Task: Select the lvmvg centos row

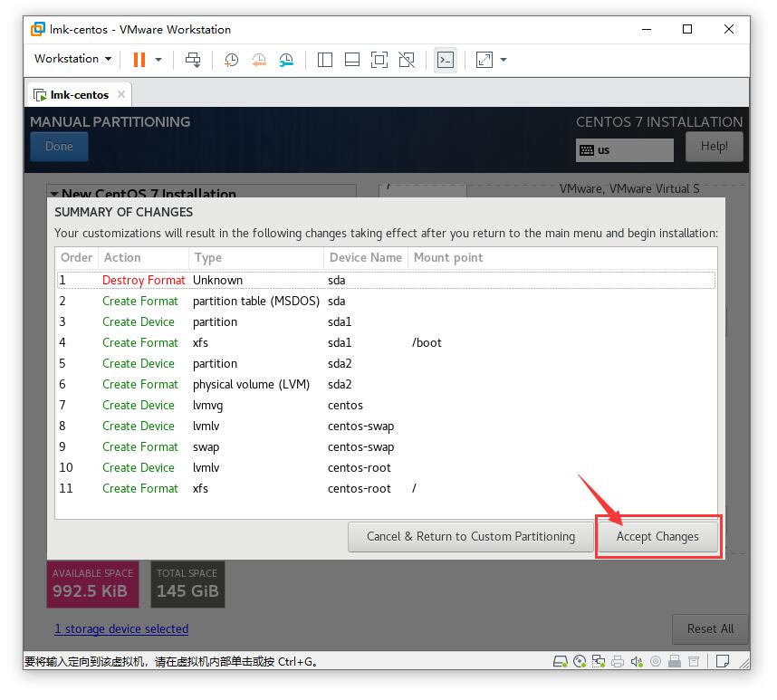Action: pyautogui.click(x=386, y=405)
